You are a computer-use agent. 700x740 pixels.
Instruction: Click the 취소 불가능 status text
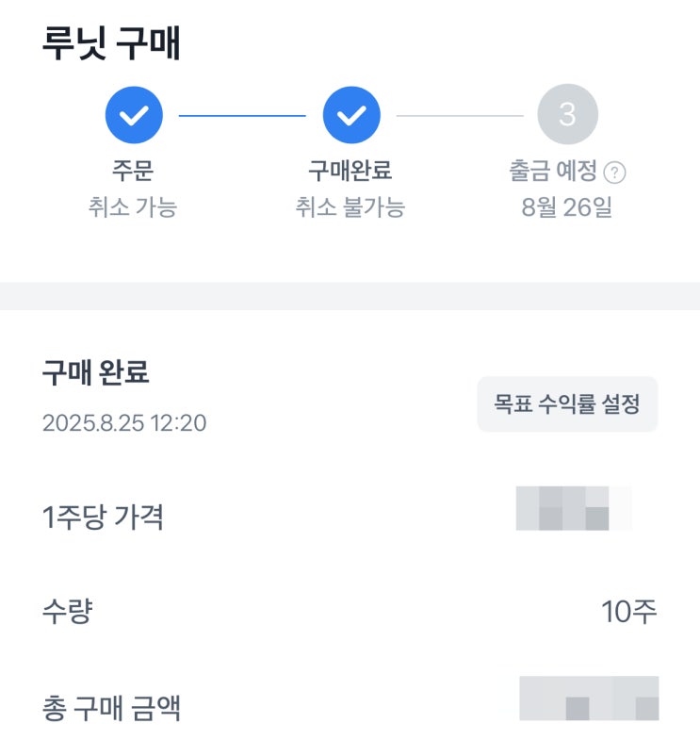[350, 207]
